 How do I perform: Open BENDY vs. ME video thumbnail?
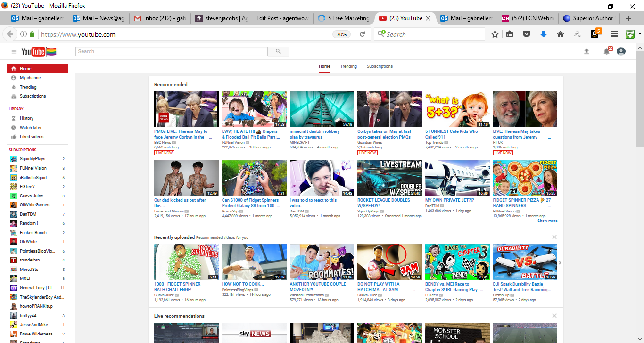pyautogui.click(x=457, y=262)
